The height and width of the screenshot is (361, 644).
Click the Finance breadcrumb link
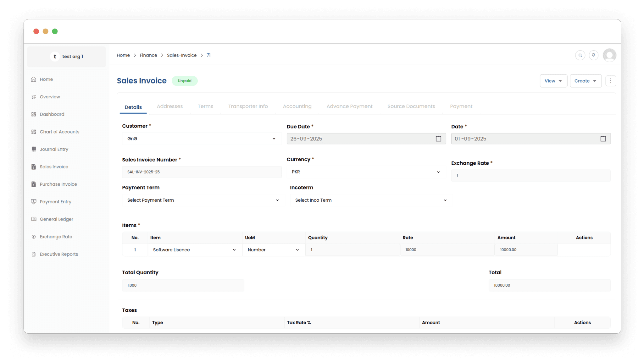pyautogui.click(x=148, y=55)
